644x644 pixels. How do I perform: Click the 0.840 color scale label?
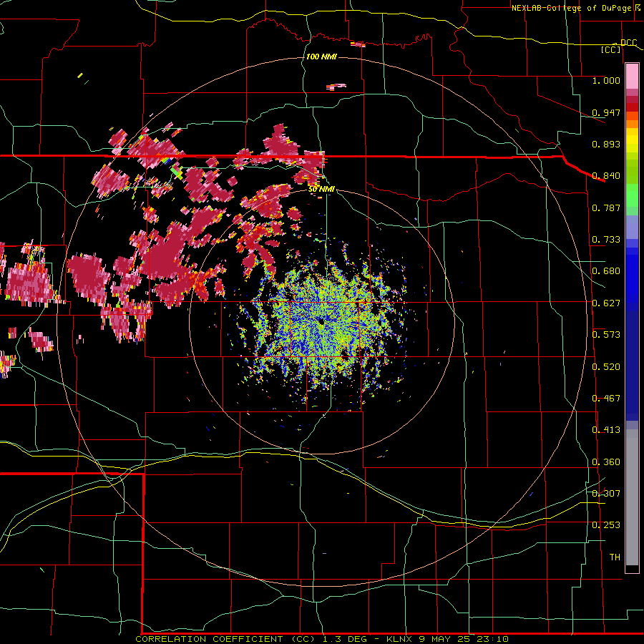point(606,176)
